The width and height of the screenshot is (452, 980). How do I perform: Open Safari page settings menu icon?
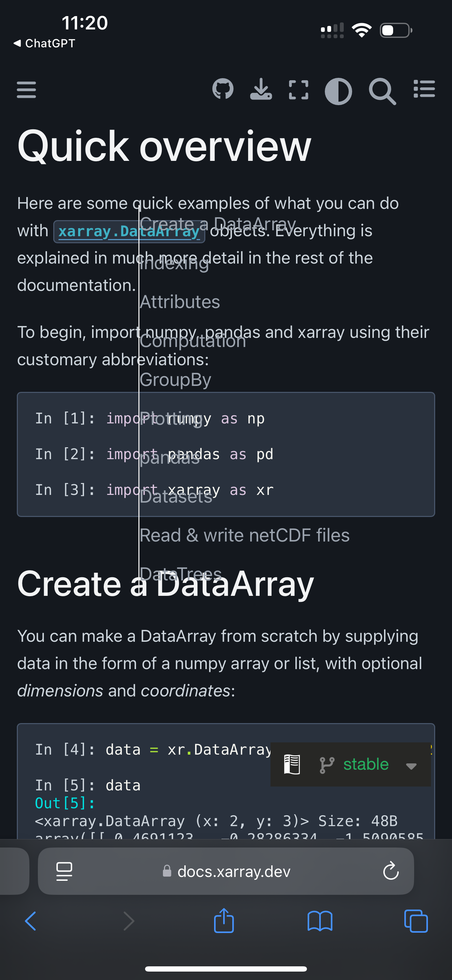(x=64, y=871)
